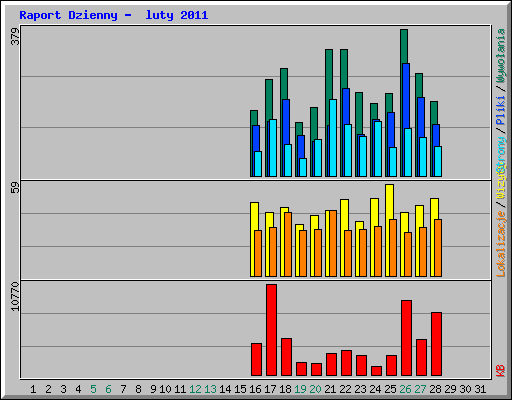Click the dark blue Pliki bar for day 26
The height and width of the screenshot is (400, 512).
[x=406, y=95]
